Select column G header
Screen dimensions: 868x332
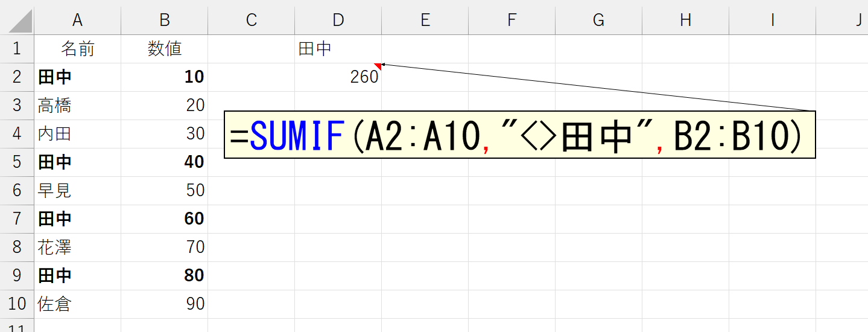click(x=598, y=20)
